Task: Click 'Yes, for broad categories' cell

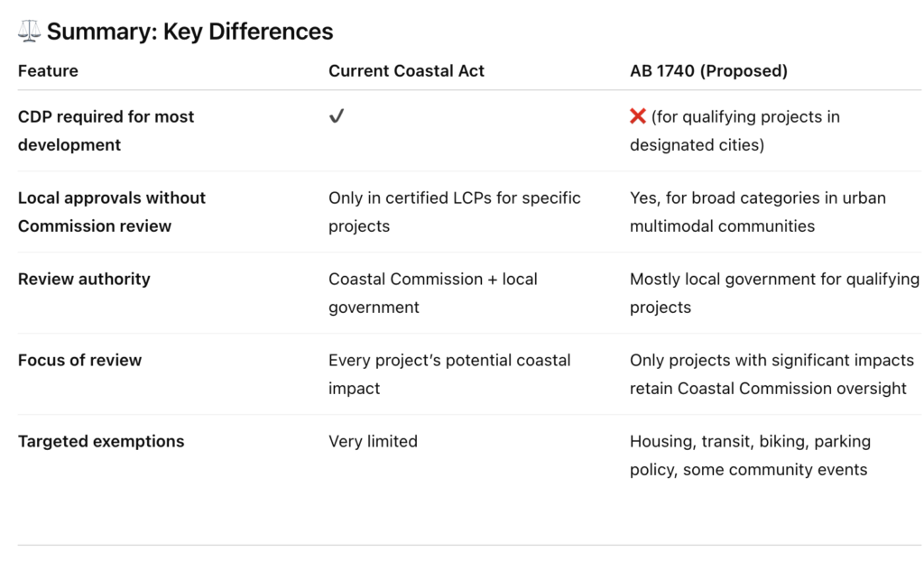Action: (x=757, y=211)
